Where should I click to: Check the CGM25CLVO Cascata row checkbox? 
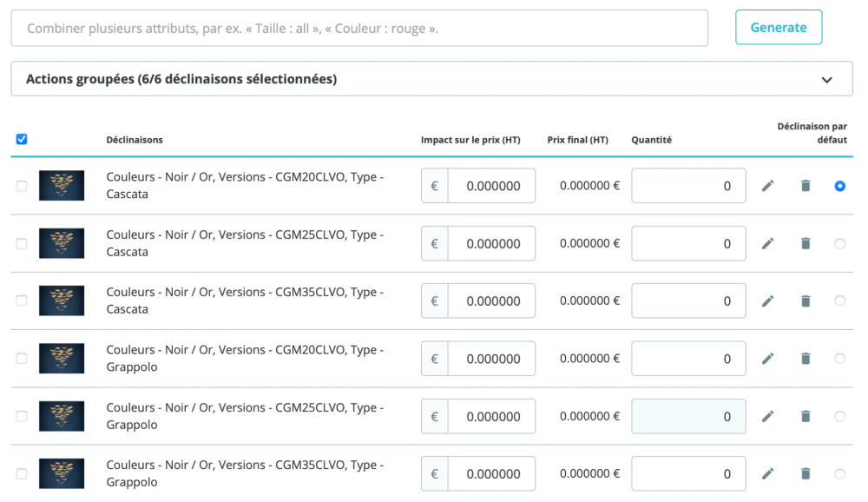(22, 243)
